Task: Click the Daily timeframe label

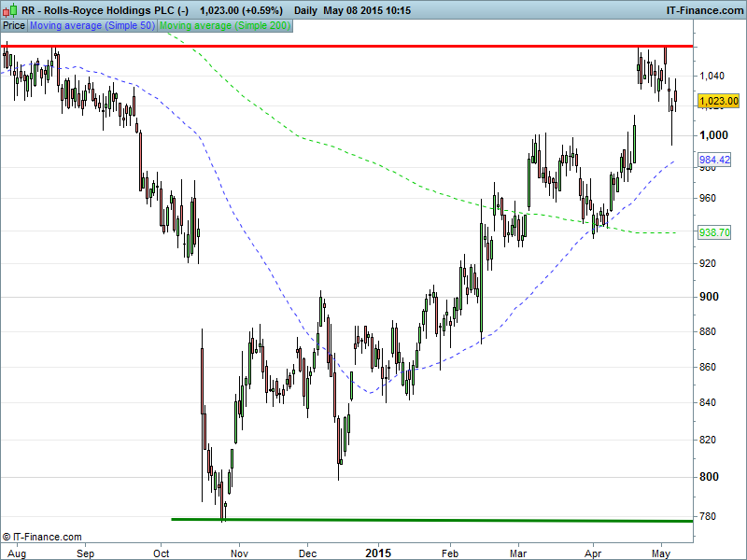Action: point(305,10)
